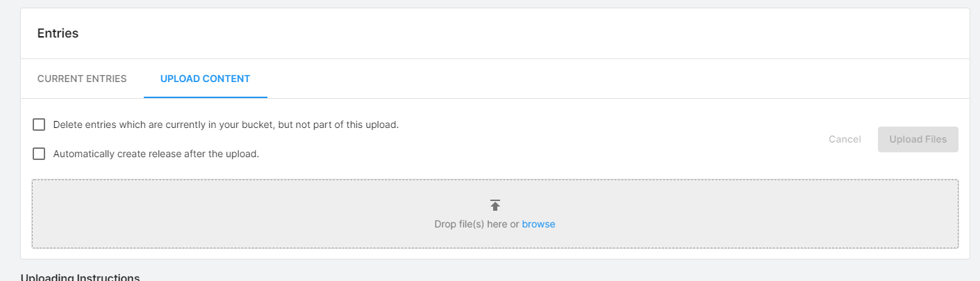
Task: Select the Upload Content tab
Action: [205, 79]
